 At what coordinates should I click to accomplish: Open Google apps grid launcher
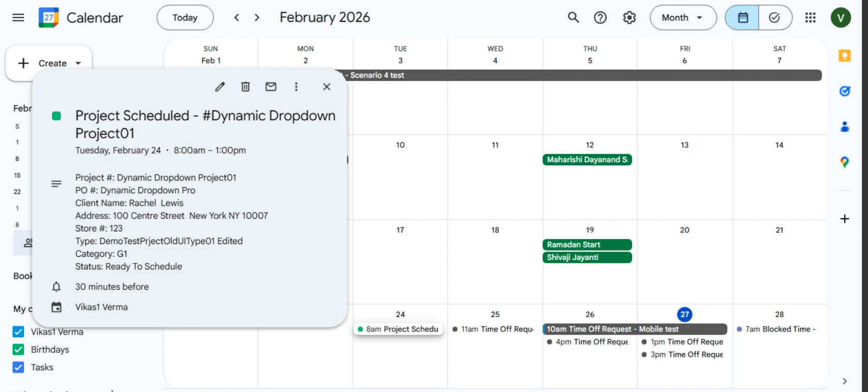(x=810, y=18)
